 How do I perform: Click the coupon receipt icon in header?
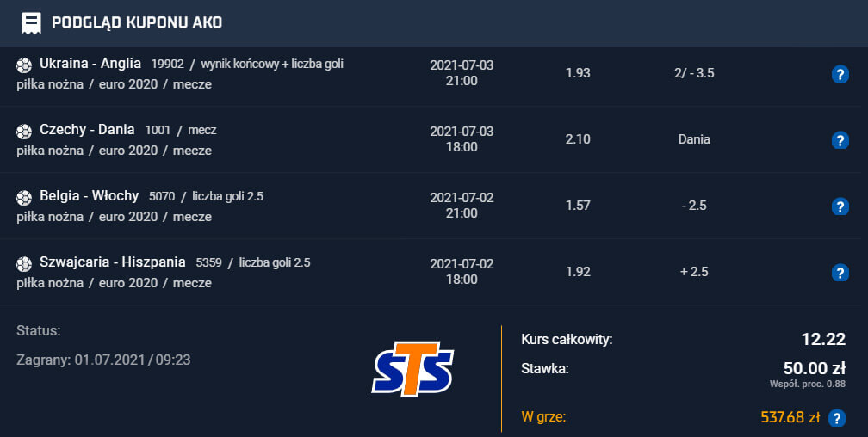click(31, 23)
